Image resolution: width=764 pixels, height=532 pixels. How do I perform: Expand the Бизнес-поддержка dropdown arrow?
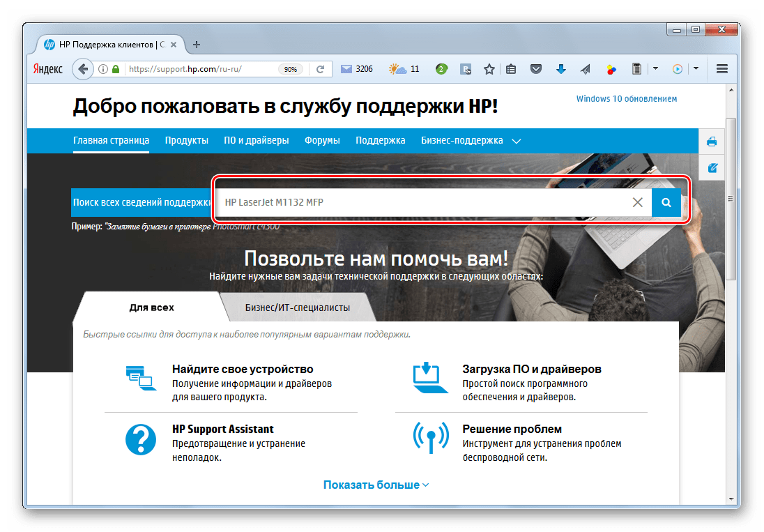517,140
